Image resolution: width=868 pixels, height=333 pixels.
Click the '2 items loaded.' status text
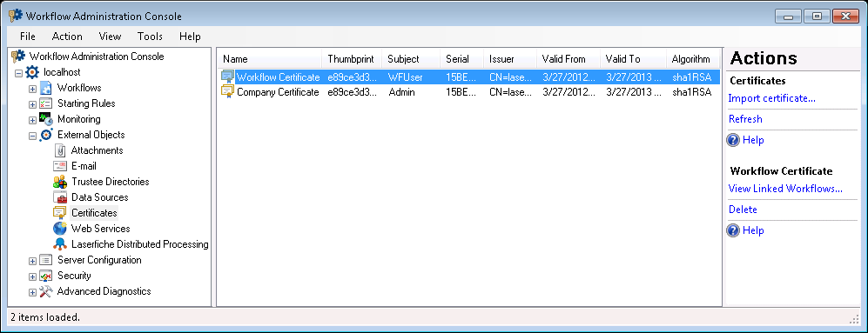pos(45,317)
